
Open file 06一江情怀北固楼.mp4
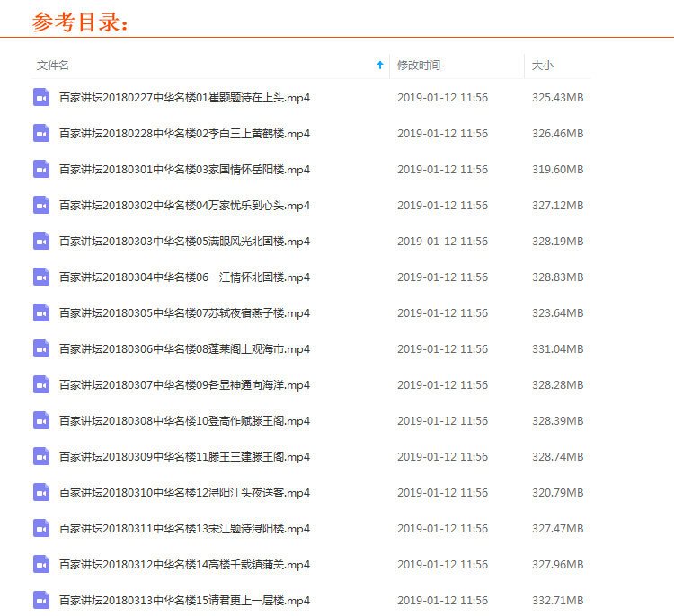tap(184, 277)
